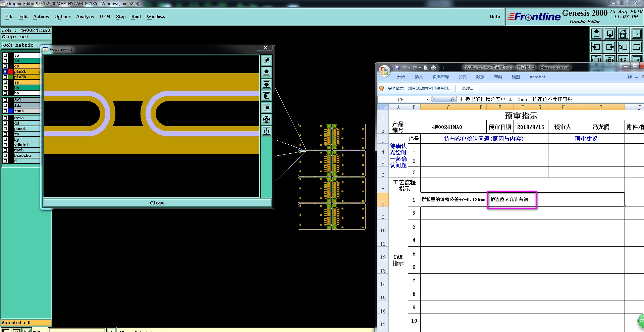Switch to the 页面布局 ribbon tab

point(440,77)
